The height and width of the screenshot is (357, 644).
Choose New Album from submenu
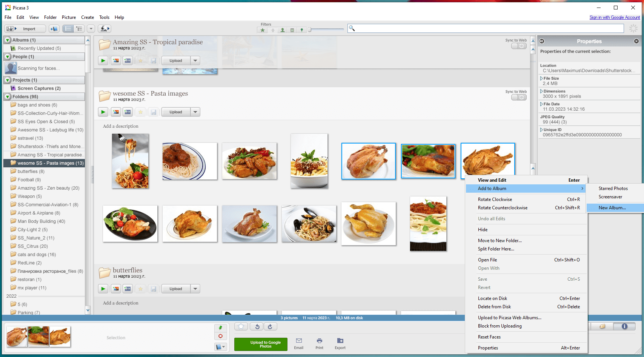[x=615, y=208]
